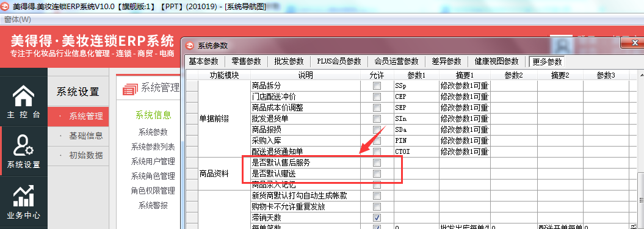Switch to the PLUS会员参数 tab
Viewport: 644px width, 229px height.
click(339, 61)
